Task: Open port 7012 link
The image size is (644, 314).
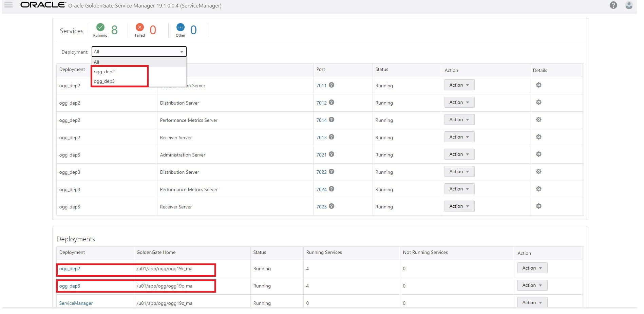Action: point(321,103)
